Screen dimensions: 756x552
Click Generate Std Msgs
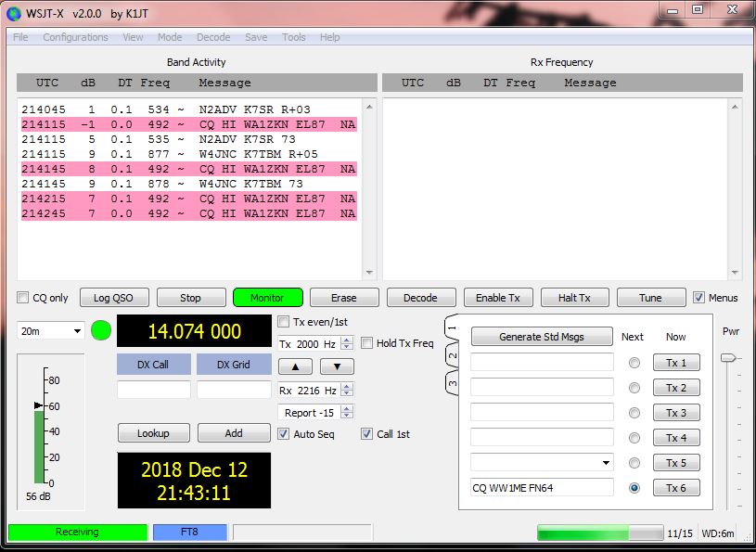tap(542, 336)
